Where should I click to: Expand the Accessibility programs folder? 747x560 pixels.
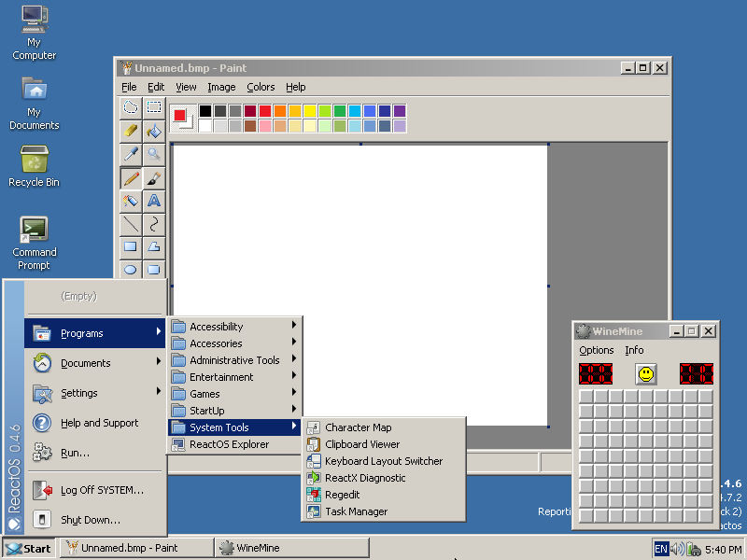coord(235,326)
